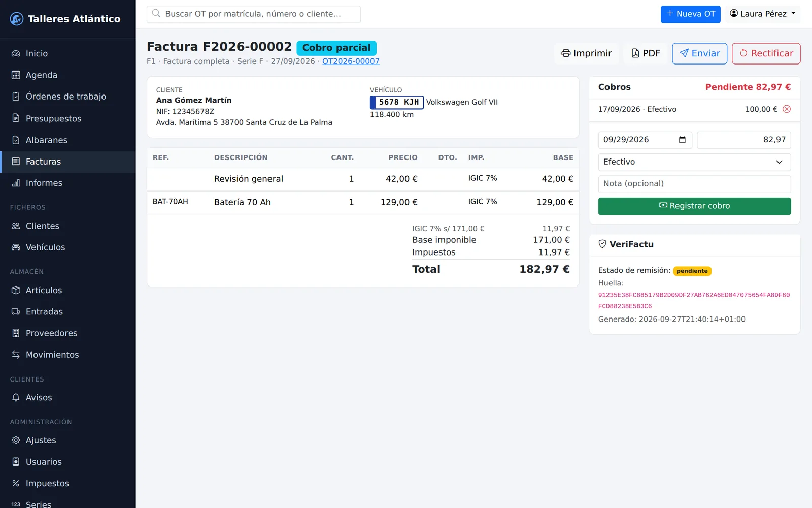812x508 pixels.
Task: Print the invoice with Imprimir
Action: click(x=587, y=53)
